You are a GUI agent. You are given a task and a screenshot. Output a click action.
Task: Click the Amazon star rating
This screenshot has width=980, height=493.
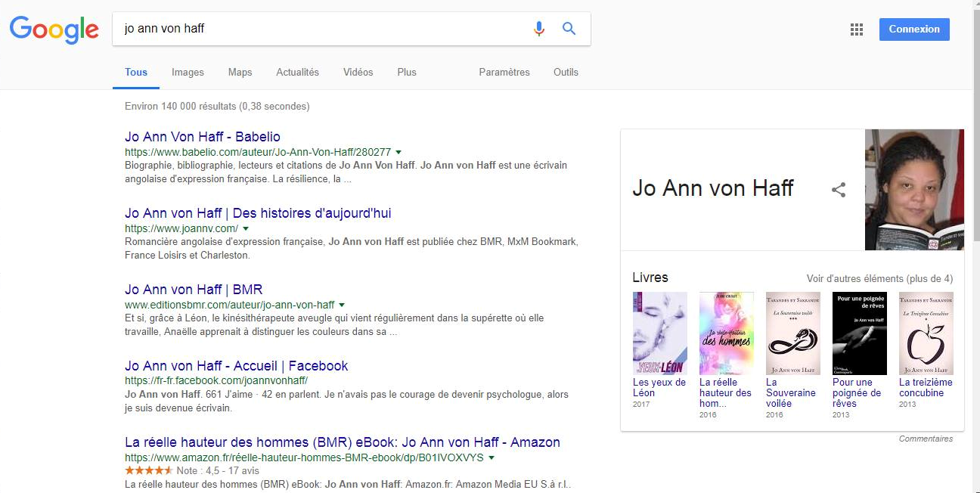(149, 470)
